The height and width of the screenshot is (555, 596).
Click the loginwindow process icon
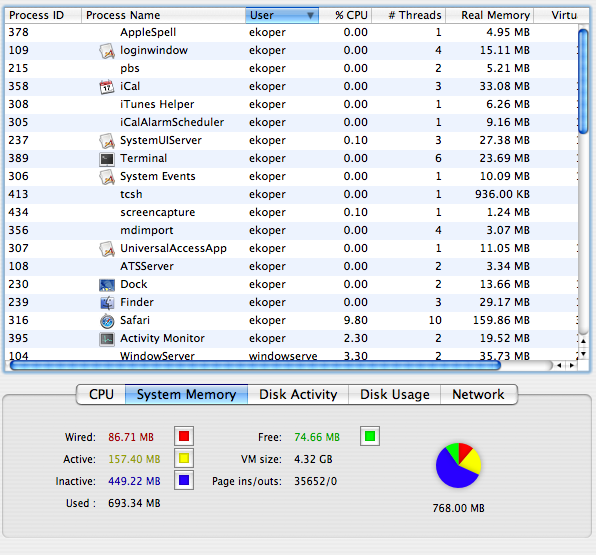107,51
